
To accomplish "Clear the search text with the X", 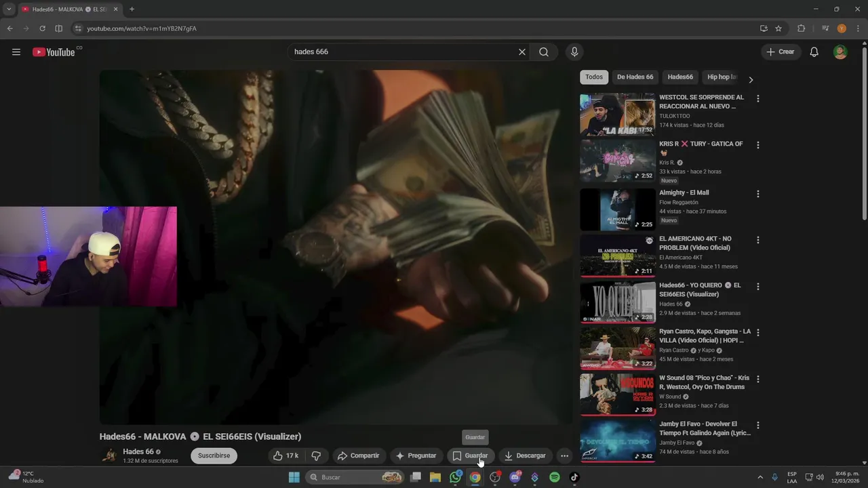I will pos(522,52).
